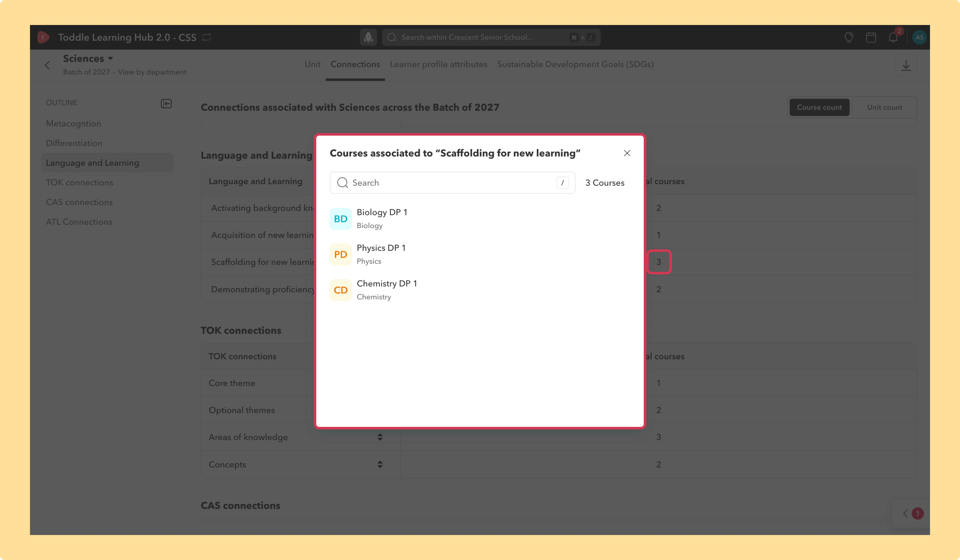Screen dimensions: 960x560
Task: Jump to Differentiation in the outline
Action: pos(74,143)
